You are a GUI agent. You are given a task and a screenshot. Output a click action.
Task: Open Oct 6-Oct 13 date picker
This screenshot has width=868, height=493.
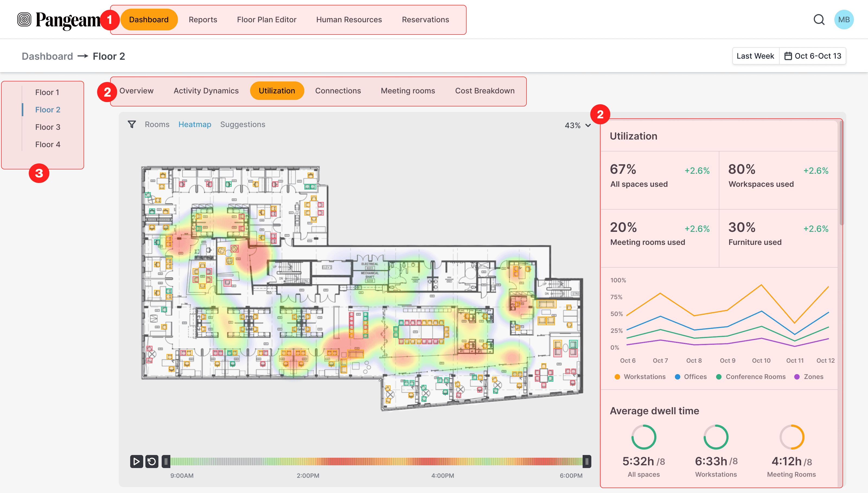[817, 56]
